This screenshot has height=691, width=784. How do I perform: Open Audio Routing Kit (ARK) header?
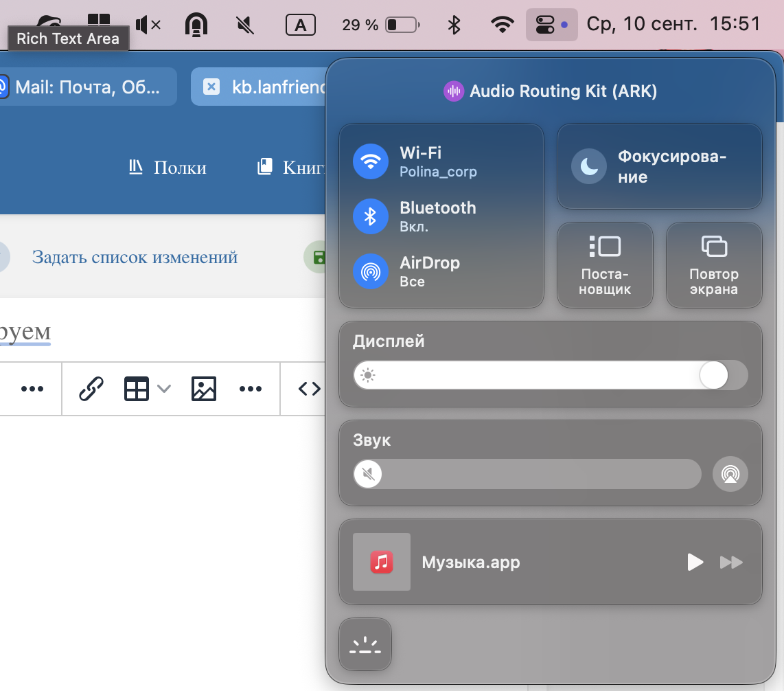[551, 91]
